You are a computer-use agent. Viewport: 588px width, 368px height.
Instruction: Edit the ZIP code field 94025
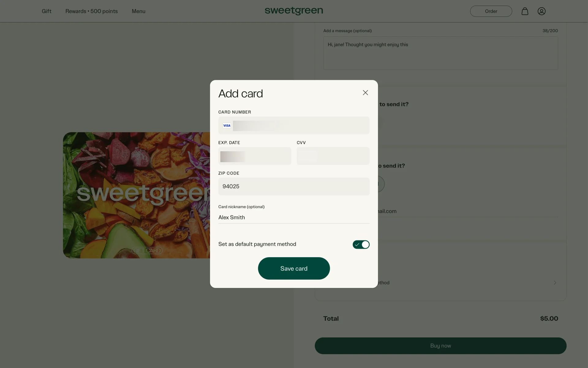tap(293, 186)
